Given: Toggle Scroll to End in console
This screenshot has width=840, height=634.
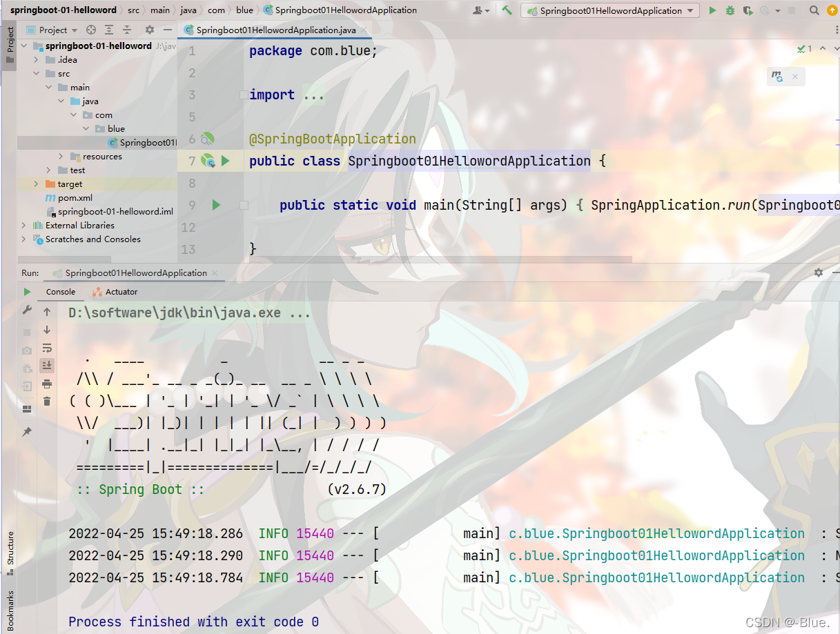Looking at the screenshot, I should 47,366.
